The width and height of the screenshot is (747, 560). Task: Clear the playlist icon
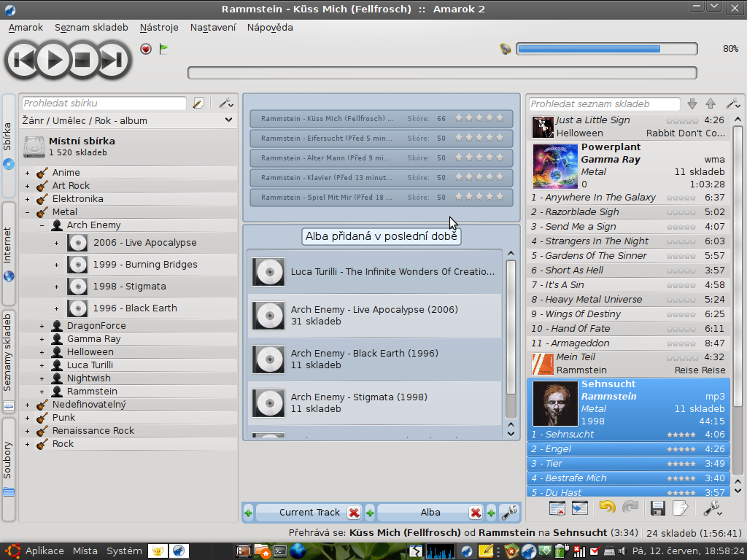[557, 508]
